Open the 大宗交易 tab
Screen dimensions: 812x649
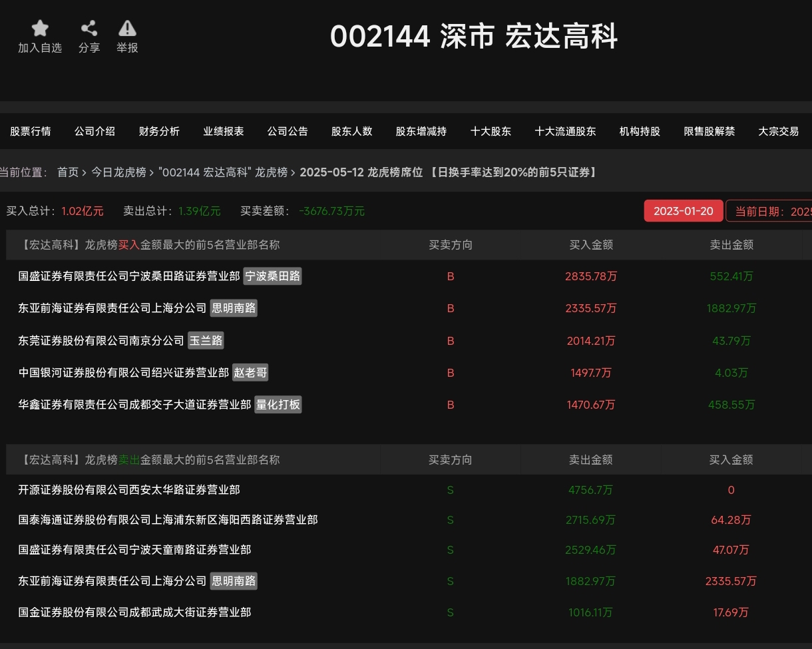point(779,131)
